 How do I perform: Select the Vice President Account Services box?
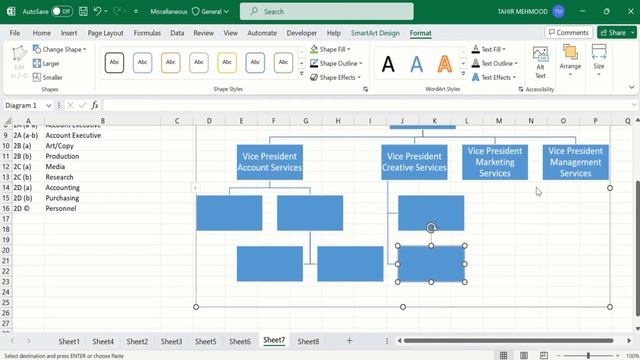[270, 162]
